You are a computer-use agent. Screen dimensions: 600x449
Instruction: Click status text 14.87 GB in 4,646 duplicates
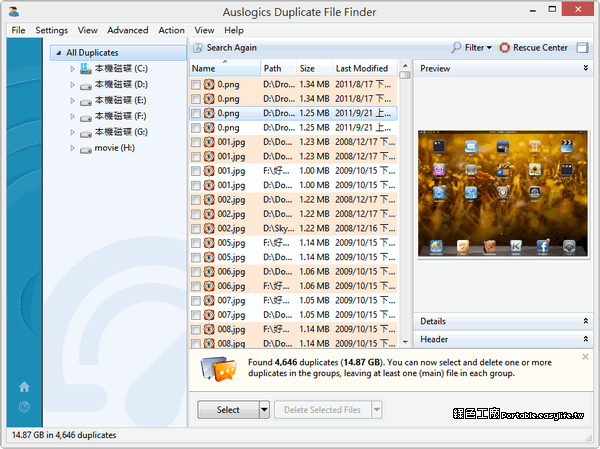[x=64, y=435]
